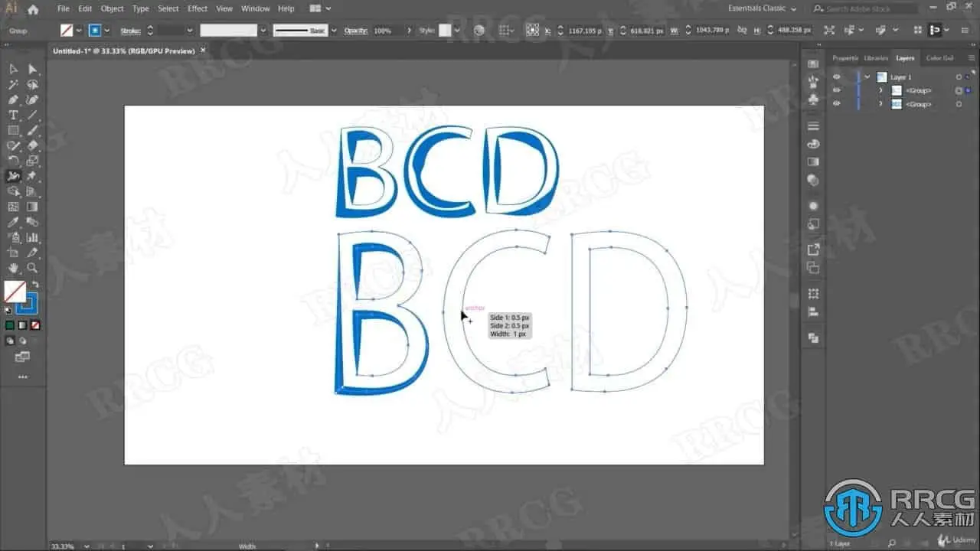Click the first Group target circle
980x551 pixels.
pyautogui.click(x=959, y=90)
